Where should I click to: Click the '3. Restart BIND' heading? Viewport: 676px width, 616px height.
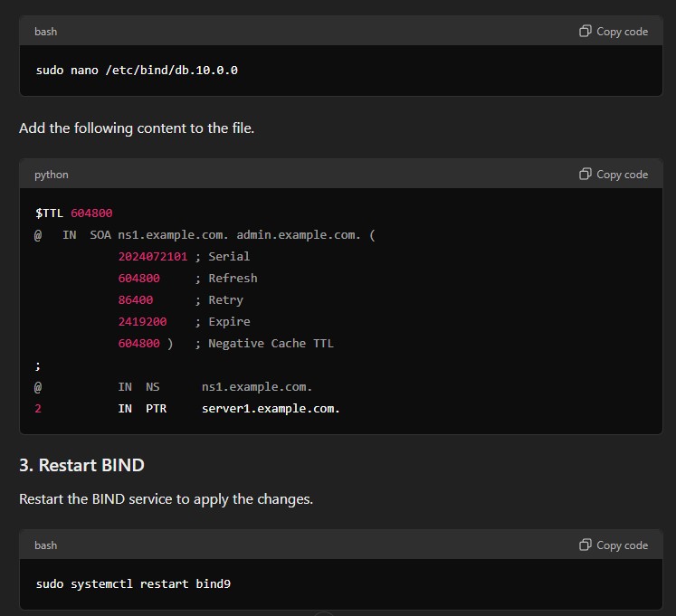[82, 465]
